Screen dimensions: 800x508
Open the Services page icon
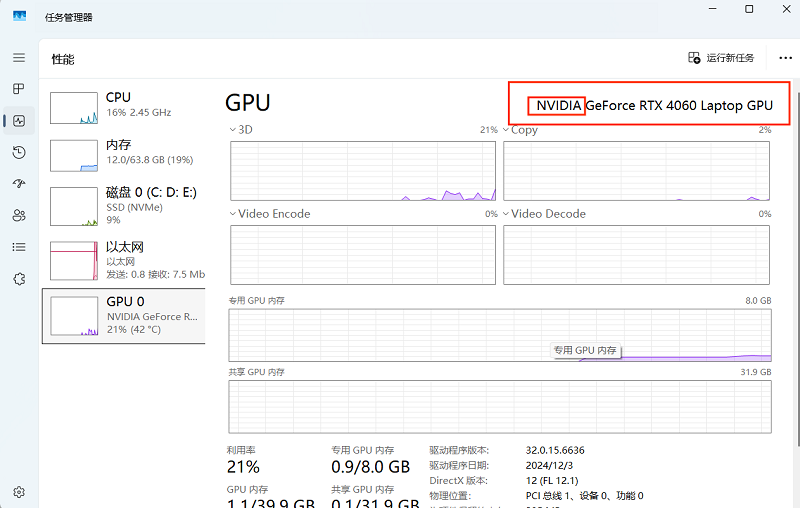point(19,279)
